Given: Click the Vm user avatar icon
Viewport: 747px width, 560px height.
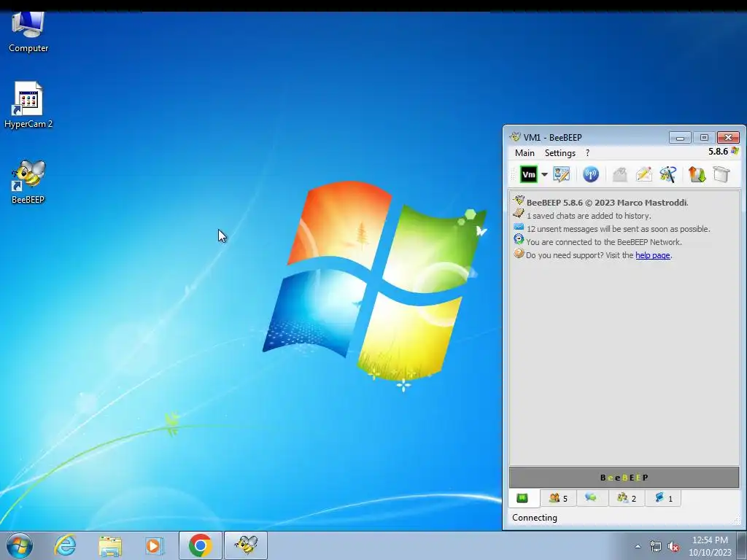Looking at the screenshot, I should pos(529,174).
